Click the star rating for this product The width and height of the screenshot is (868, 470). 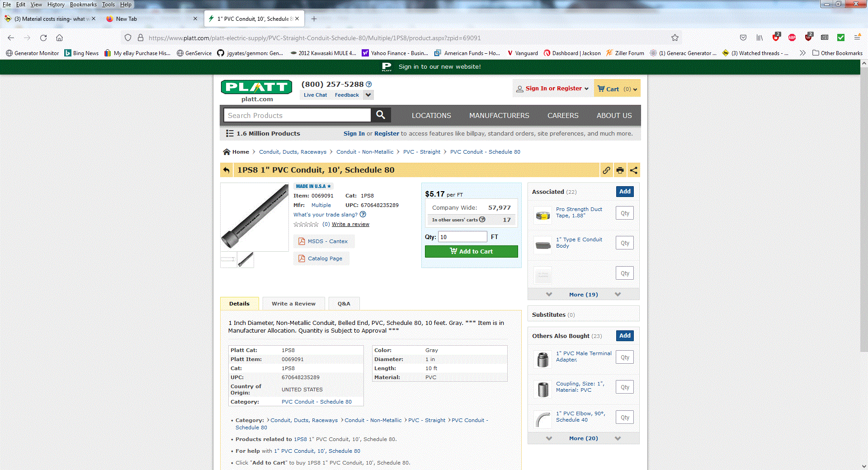pyautogui.click(x=306, y=224)
